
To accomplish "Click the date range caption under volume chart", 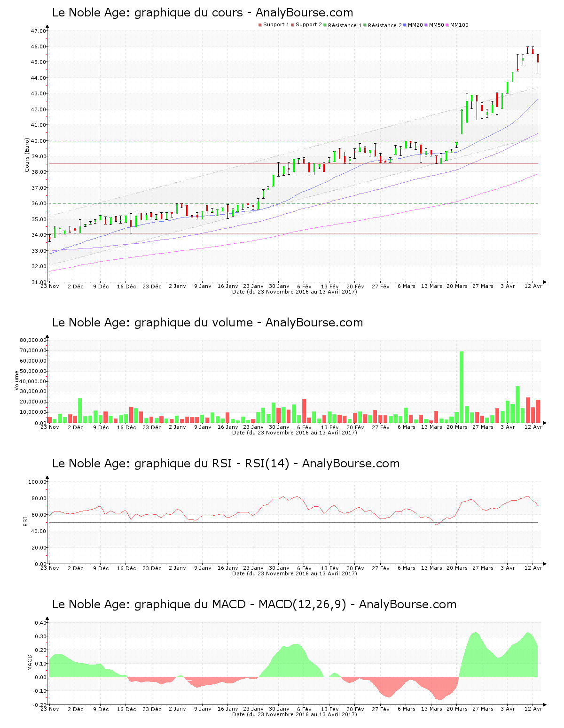I will (x=295, y=433).
